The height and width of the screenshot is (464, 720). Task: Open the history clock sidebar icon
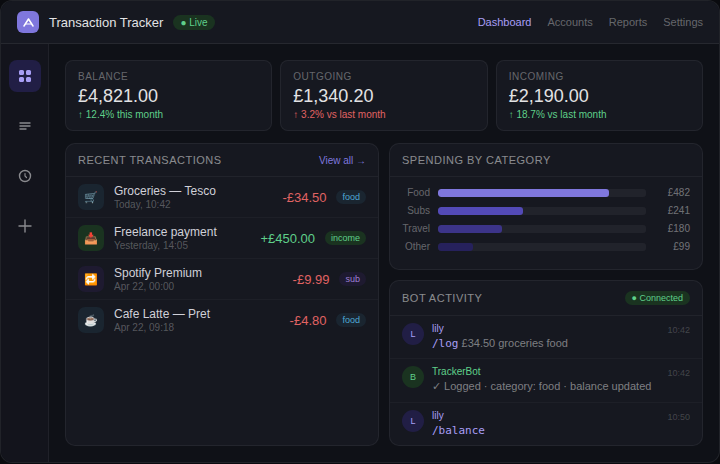pyautogui.click(x=25, y=176)
